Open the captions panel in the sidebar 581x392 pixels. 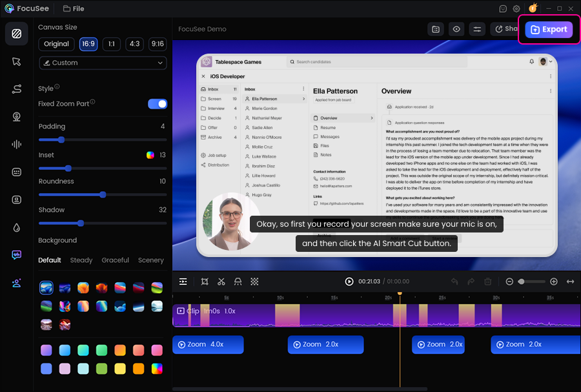(x=16, y=172)
